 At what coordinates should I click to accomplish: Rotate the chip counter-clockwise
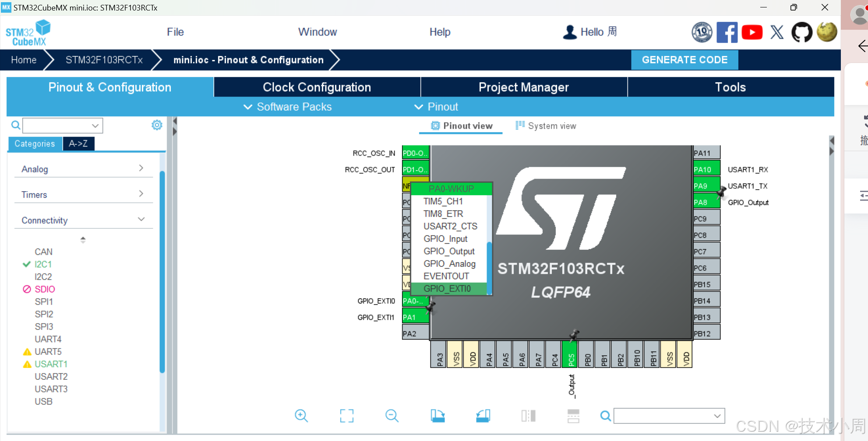pyautogui.click(x=483, y=416)
